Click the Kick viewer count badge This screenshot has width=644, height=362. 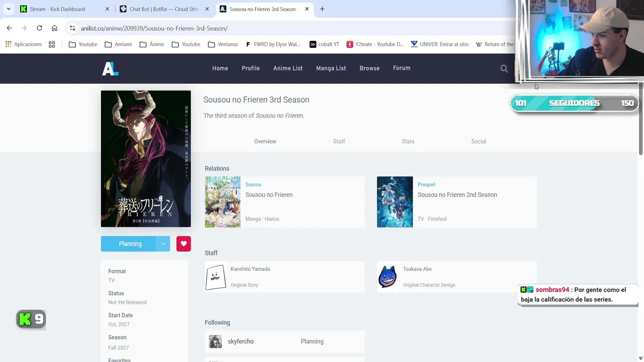pyautogui.click(x=31, y=319)
